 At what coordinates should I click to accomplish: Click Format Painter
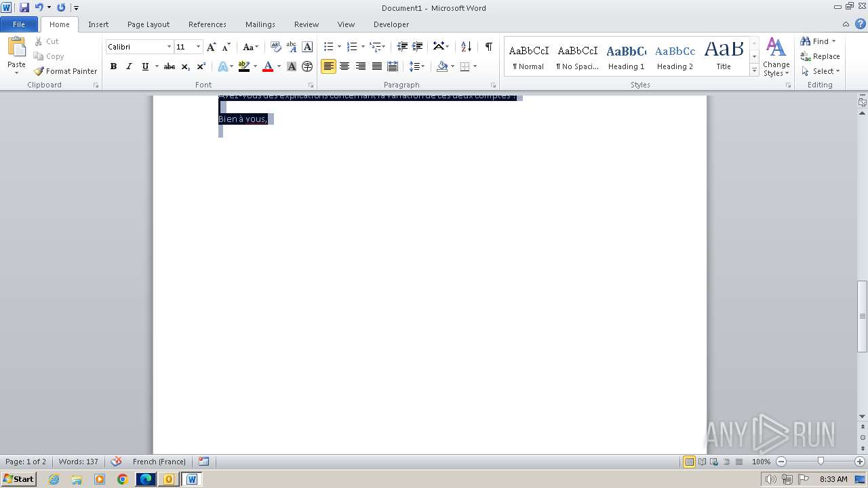point(66,71)
